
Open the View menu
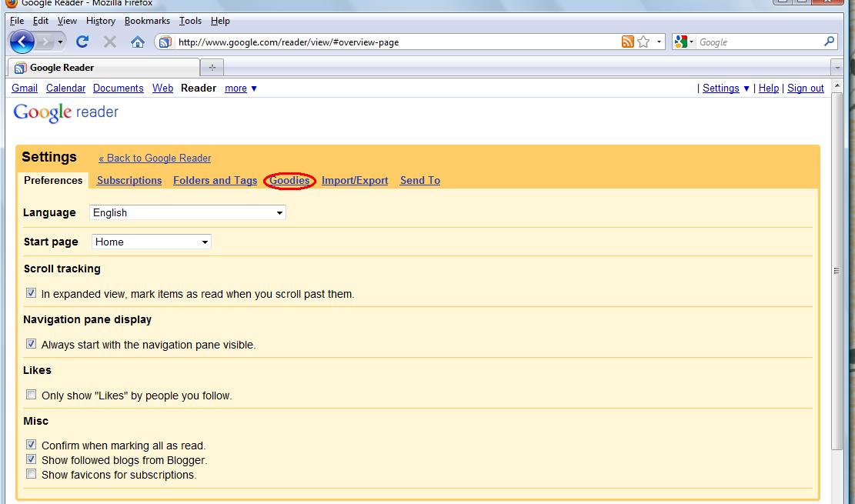(67, 21)
